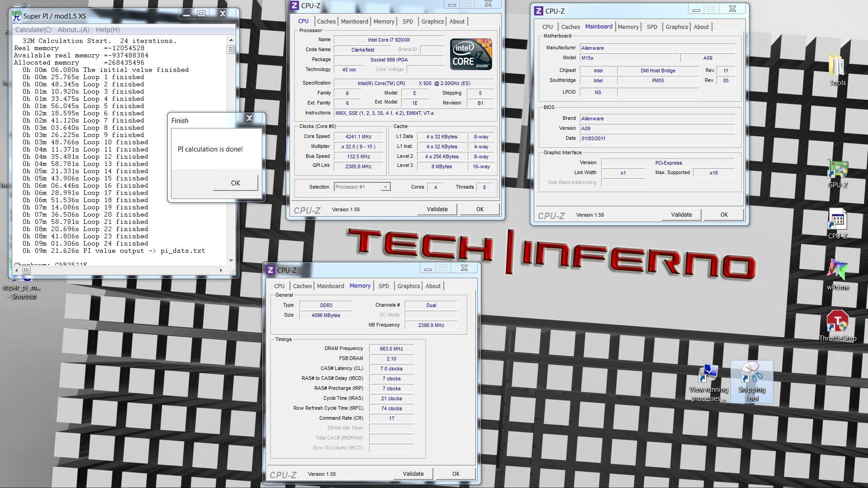Click OK in the Finish dialog
868x488 pixels.
(235, 183)
